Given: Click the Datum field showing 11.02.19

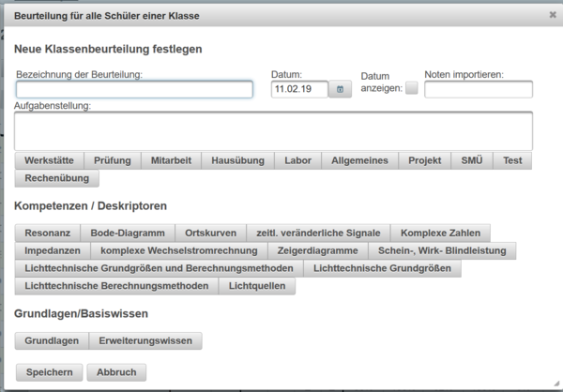Looking at the screenshot, I should pos(298,90).
